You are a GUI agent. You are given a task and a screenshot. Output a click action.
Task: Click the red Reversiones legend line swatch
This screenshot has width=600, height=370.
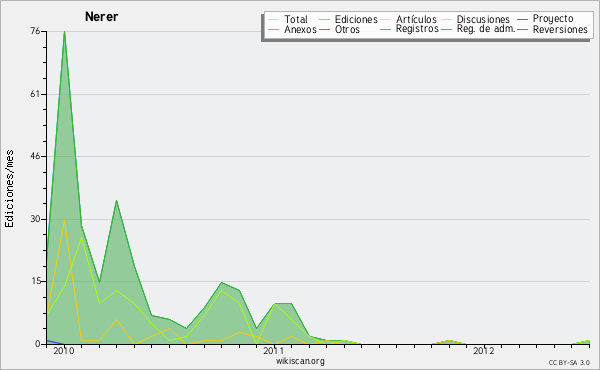point(522,29)
